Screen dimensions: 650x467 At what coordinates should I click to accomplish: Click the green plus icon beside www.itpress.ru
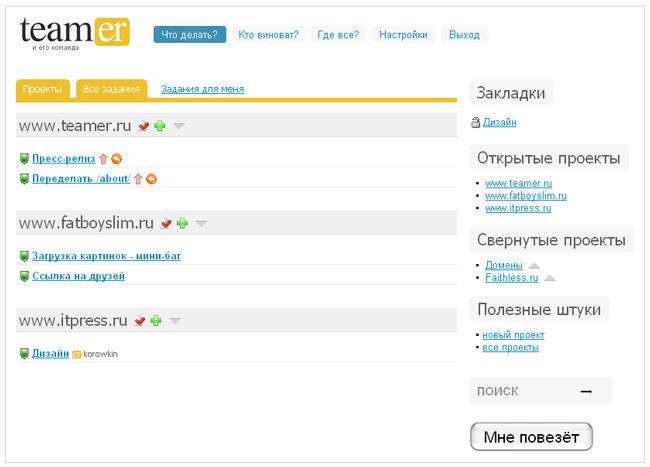(155, 321)
